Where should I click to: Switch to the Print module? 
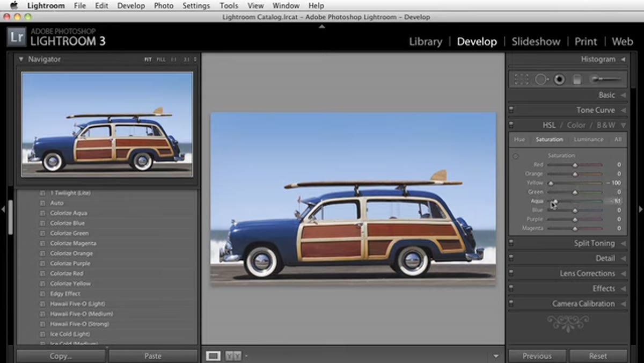tap(586, 41)
